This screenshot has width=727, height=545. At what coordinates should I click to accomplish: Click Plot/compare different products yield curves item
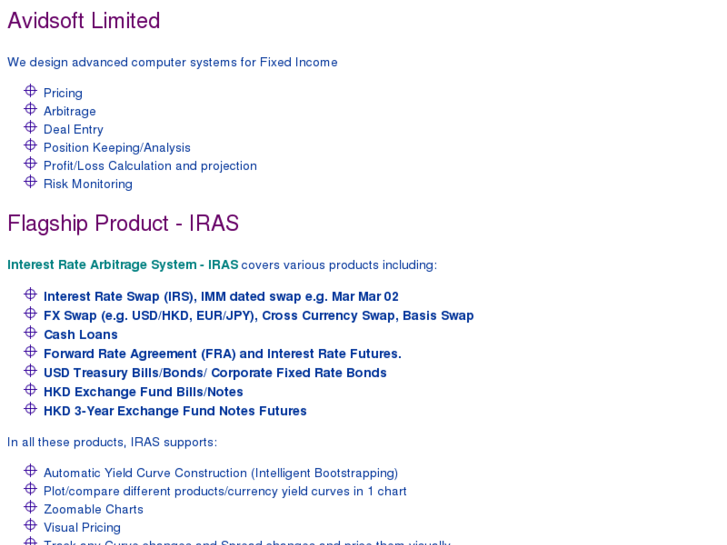click(x=225, y=491)
